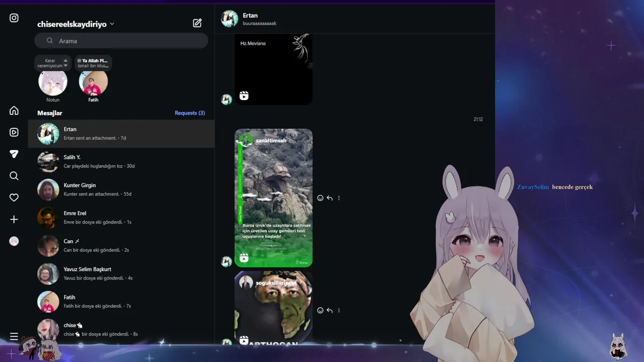
Task: Click the Mesajlar heading
Action: (50, 113)
